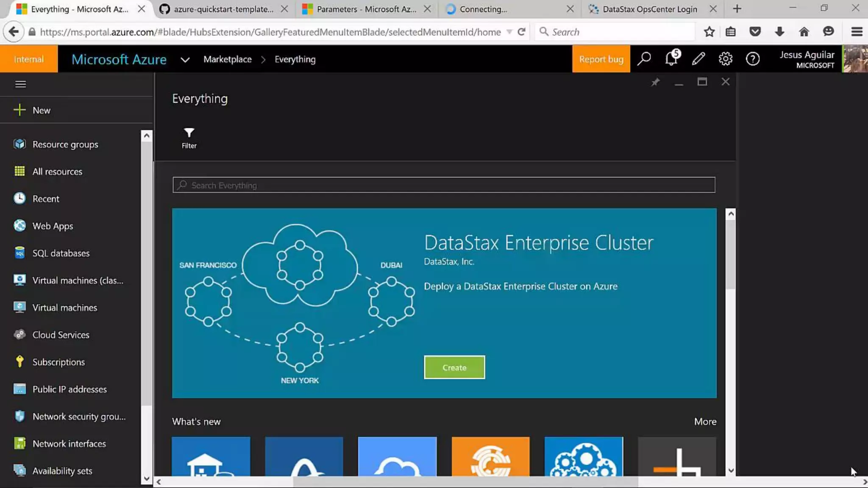Viewport: 868px width, 488px height.
Task: Click Firefox home icon
Action: (804, 32)
